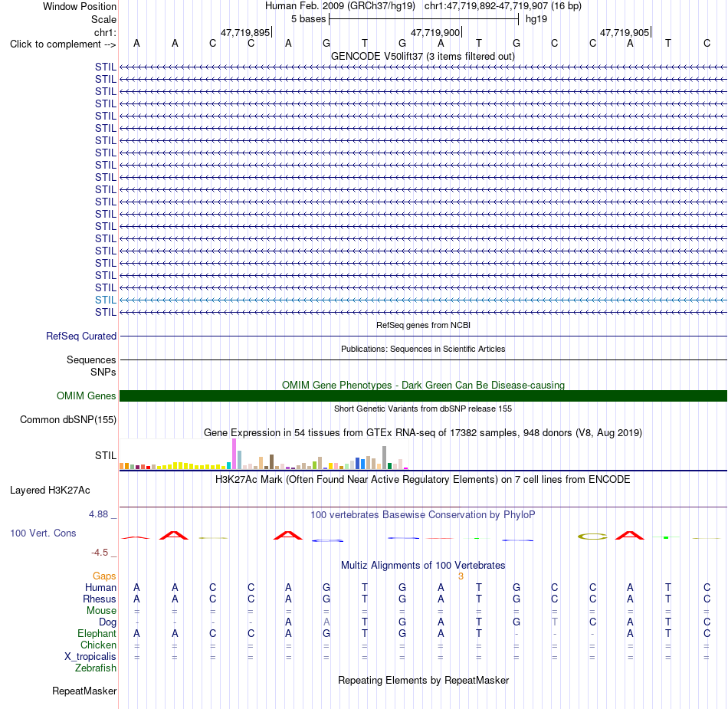Image resolution: width=728 pixels, height=709 pixels.
Task: Click the Common dbSNP(155) label
Action: (67, 420)
